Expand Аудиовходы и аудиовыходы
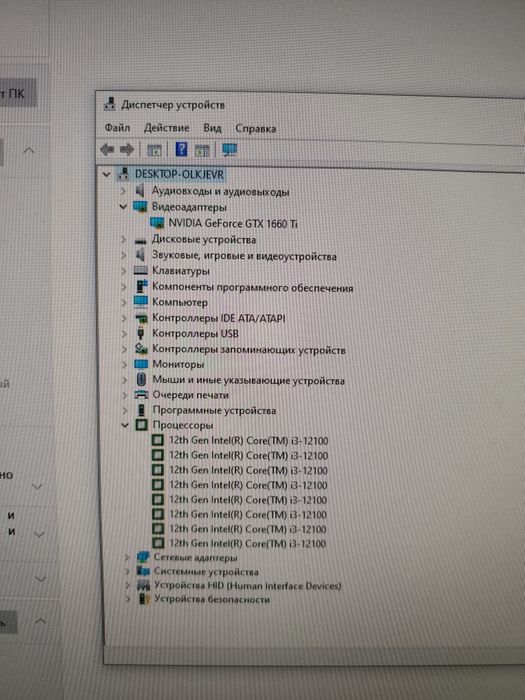The width and height of the screenshot is (525, 700). click(x=123, y=191)
